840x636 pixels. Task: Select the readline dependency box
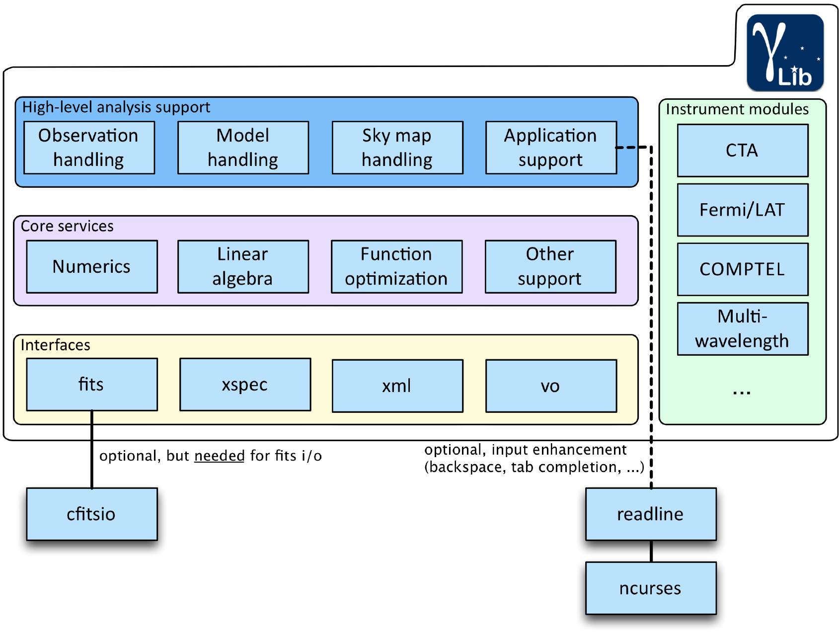coord(651,514)
